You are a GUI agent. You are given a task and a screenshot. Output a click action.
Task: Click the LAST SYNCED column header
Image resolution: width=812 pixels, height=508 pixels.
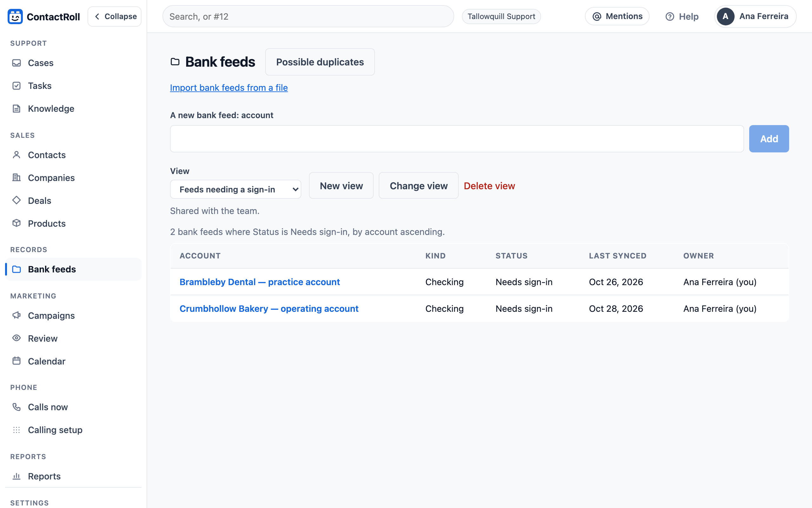[618, 256]
